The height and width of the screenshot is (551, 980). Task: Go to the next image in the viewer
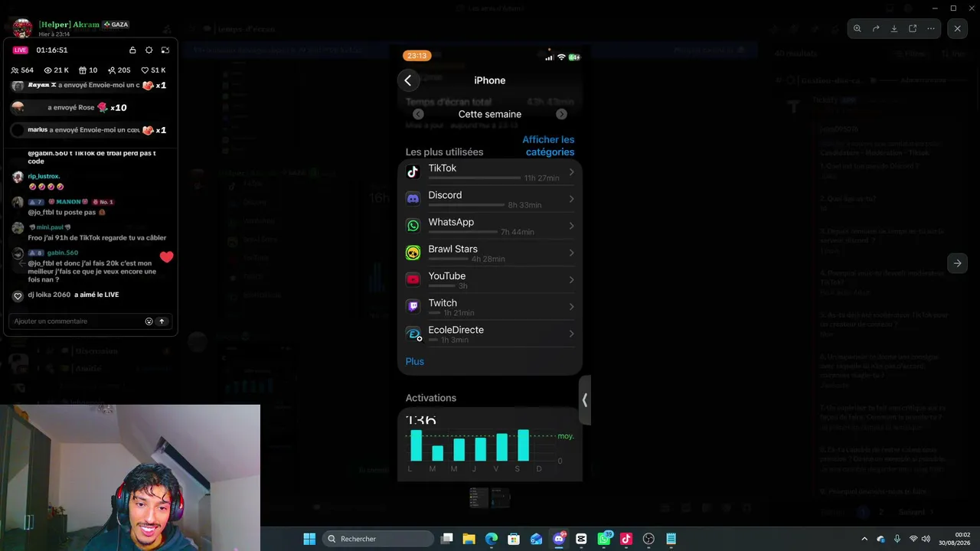tap(957, 263)
